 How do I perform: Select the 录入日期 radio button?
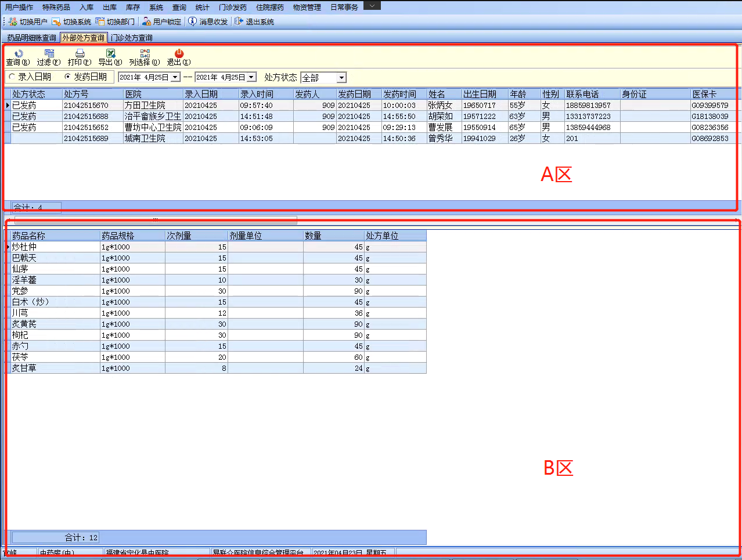12,77
